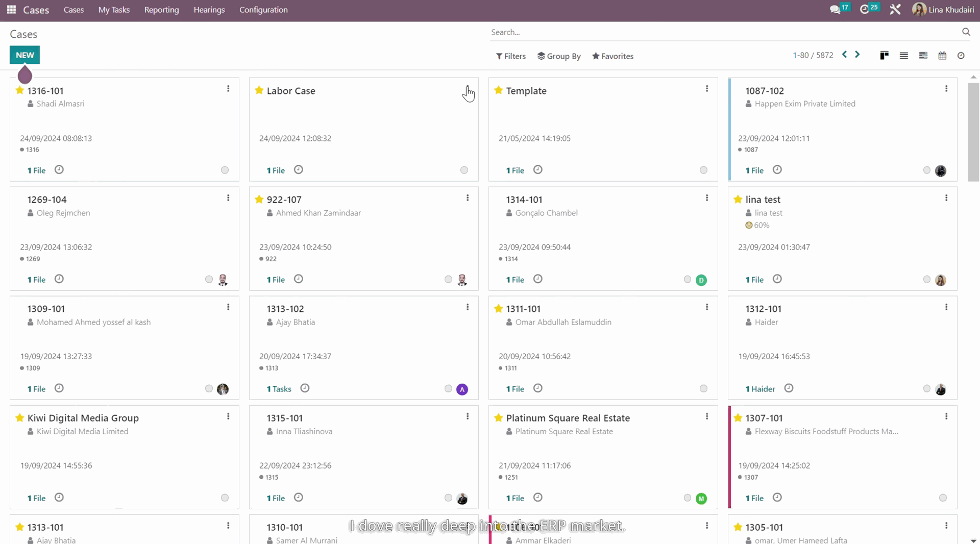Switch to activity view icon

click(x=961, y=56)
